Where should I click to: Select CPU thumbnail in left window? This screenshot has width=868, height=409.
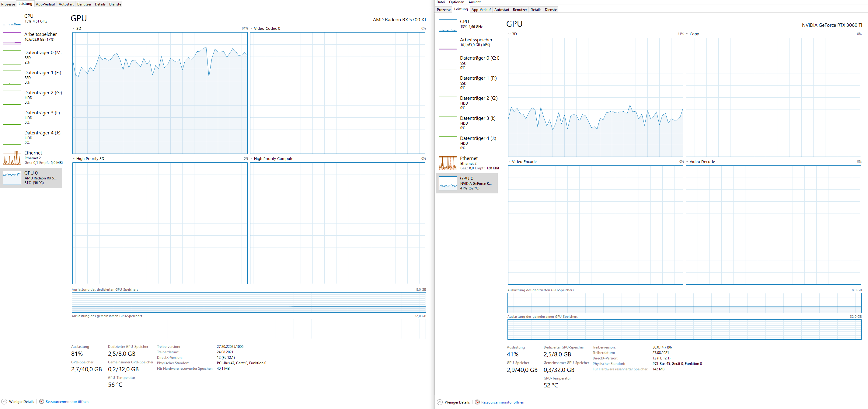tap(12, 20)
